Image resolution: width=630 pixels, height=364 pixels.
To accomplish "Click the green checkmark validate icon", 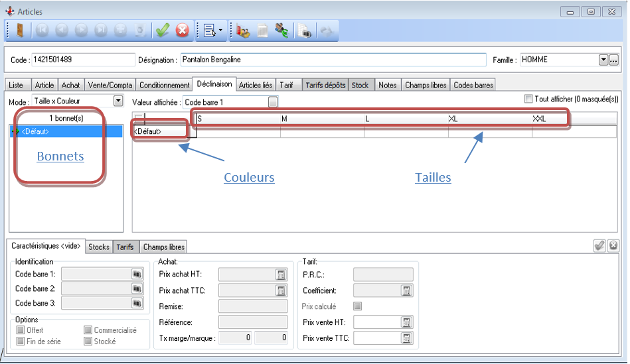I will [163, 30].
